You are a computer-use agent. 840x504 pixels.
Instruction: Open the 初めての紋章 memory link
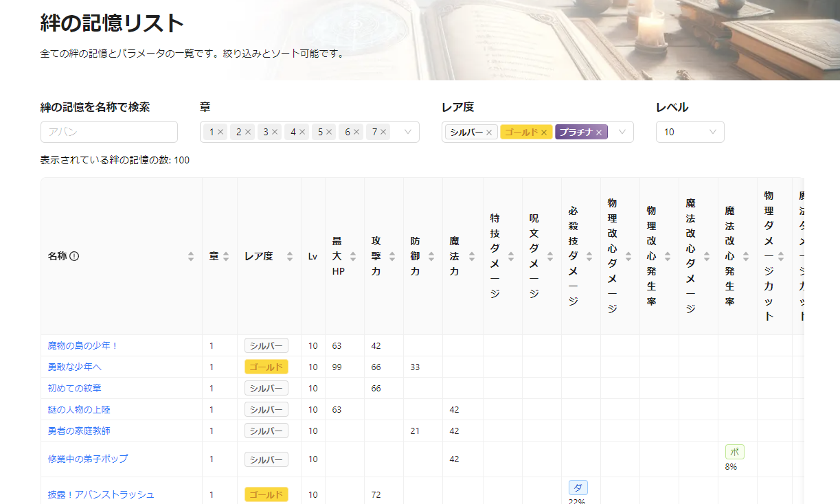(x=75, y=388)
